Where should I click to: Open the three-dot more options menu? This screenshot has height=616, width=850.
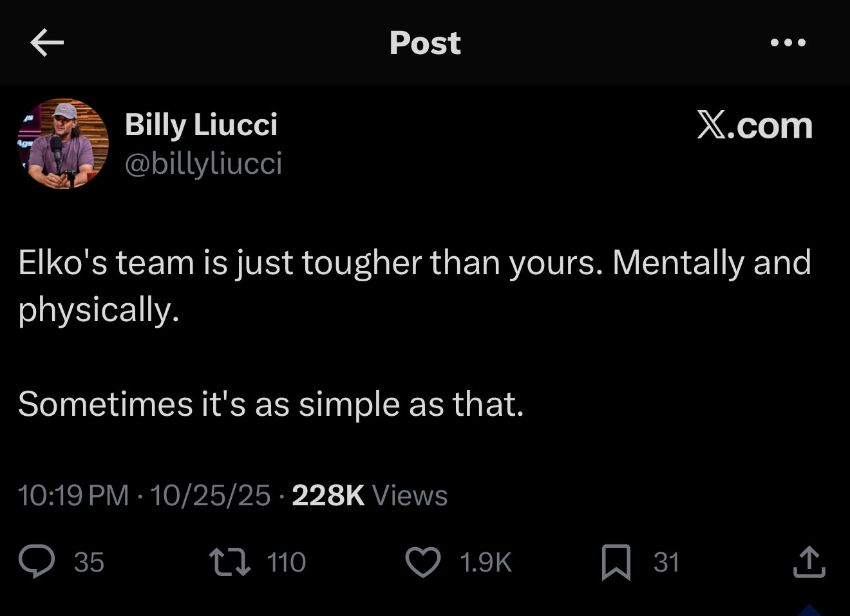[788, 42]
